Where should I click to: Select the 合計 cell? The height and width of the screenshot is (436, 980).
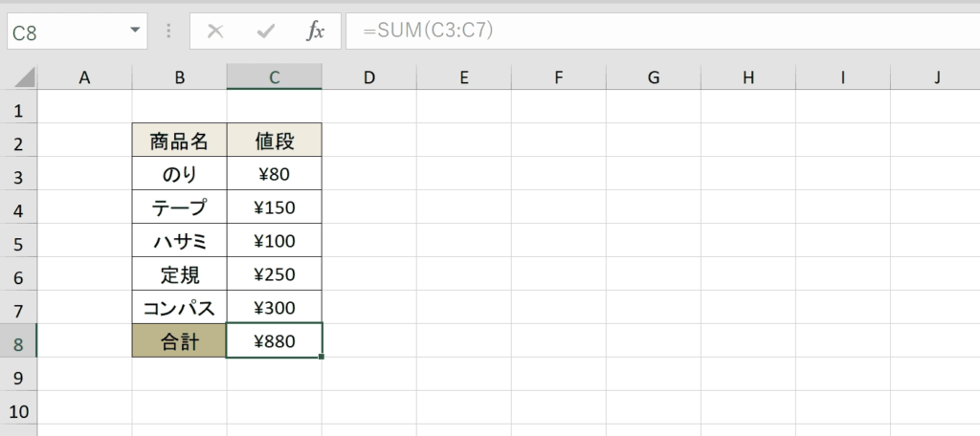(x=179, y=340)
